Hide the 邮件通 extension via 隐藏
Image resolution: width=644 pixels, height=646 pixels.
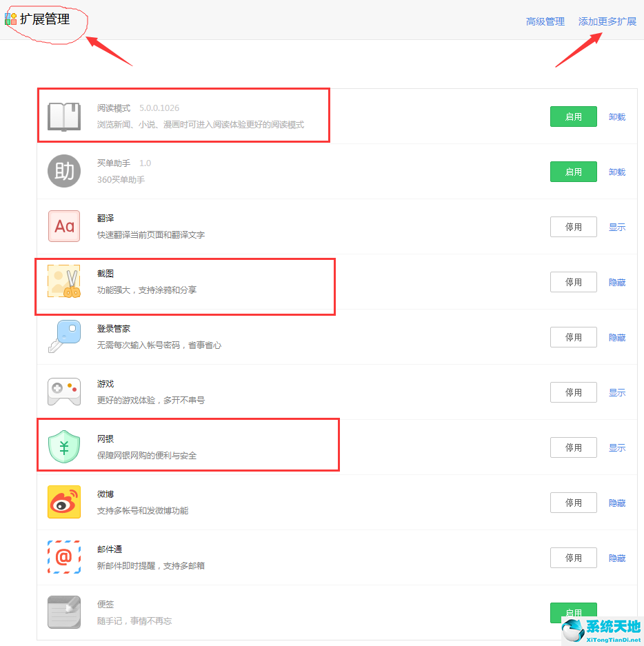point(617,558)
